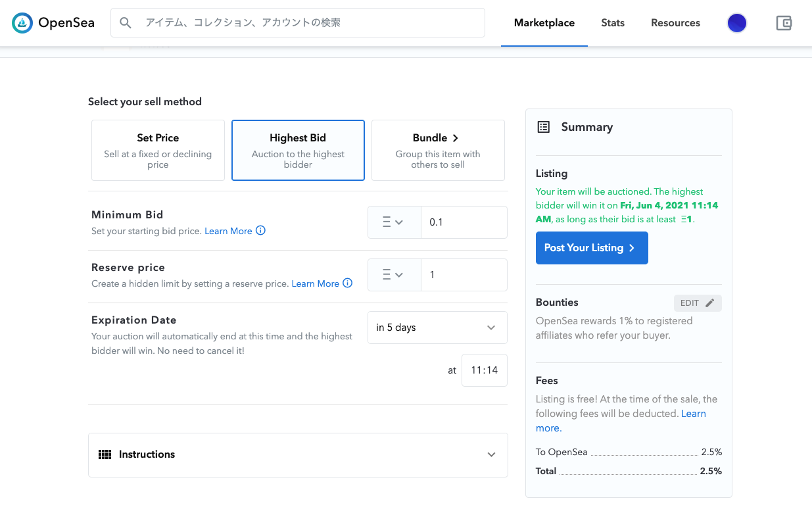Open the Resources menu
The width and height of the screenshot is (812, 513).
click(x=675, y=23)
